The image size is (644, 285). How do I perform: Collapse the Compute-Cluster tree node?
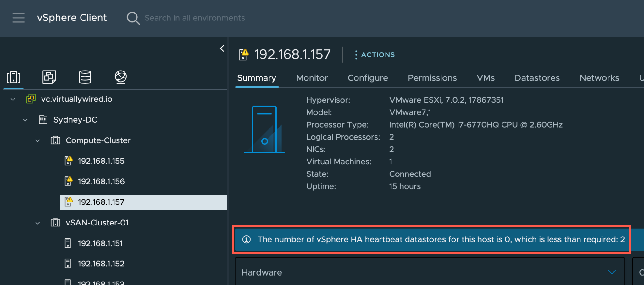37,140
